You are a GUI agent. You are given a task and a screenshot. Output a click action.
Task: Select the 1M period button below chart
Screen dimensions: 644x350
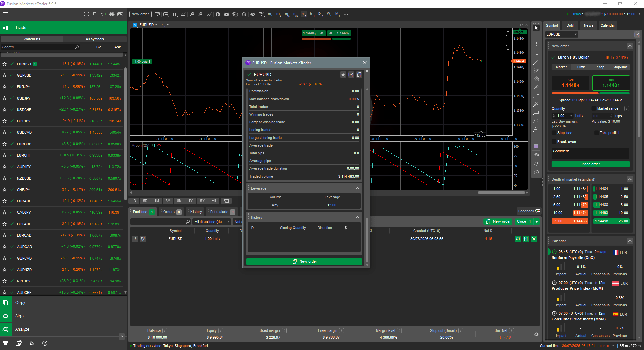[157, 201]
